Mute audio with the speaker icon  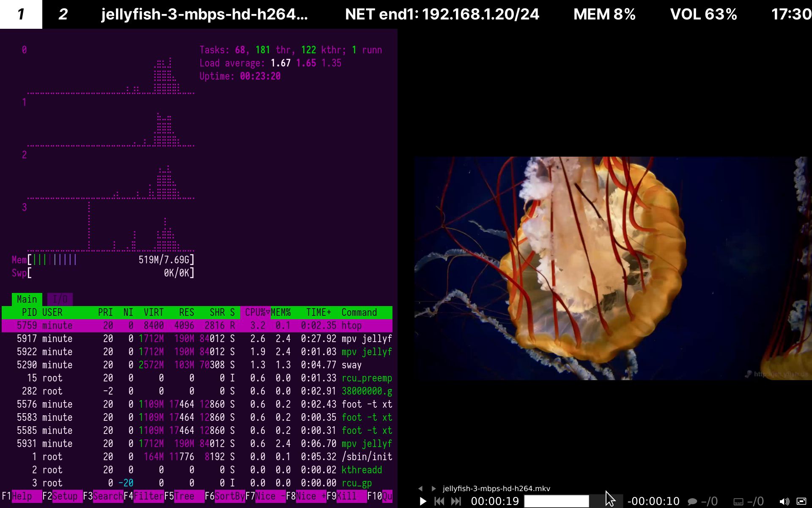(784, 502)
